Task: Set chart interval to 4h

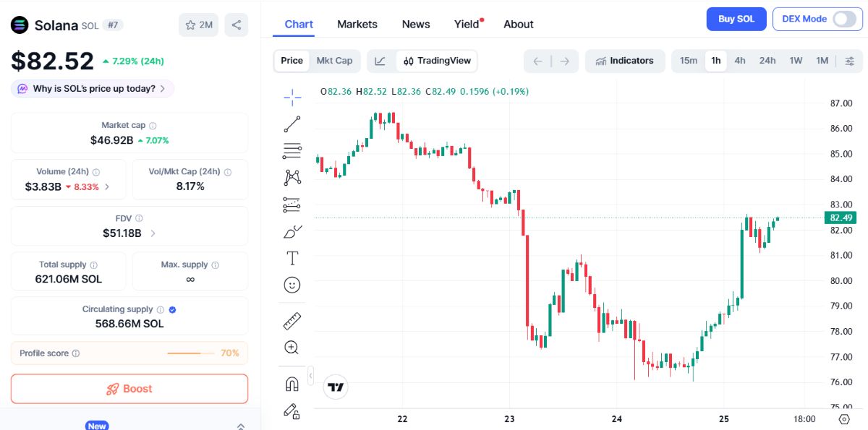Action: pyautogui.click(x=740, y=61)
